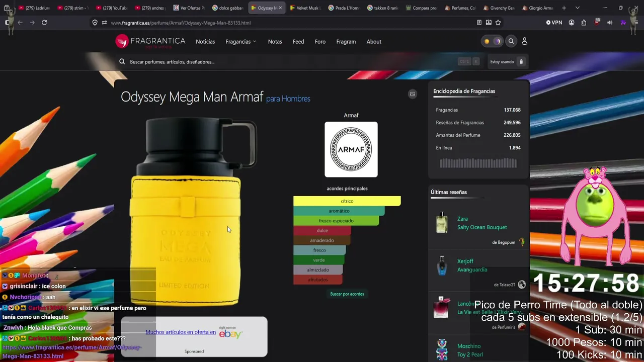Click the red dulce accord bar

coord(322,231)
